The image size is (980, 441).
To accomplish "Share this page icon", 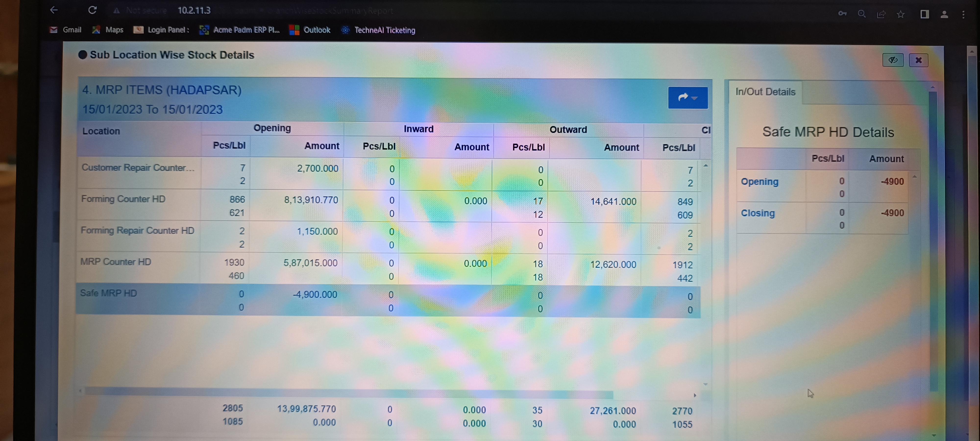I will pyautogui.click(x=881, y=14).
